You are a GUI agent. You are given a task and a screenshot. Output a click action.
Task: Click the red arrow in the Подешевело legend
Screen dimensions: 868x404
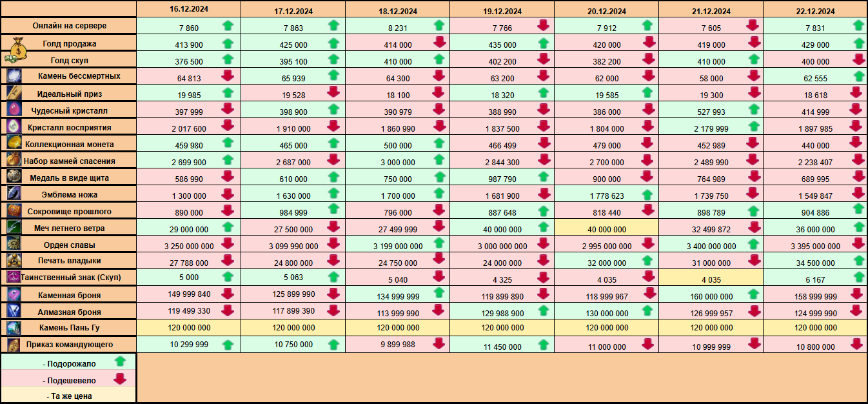coord(120,379)
